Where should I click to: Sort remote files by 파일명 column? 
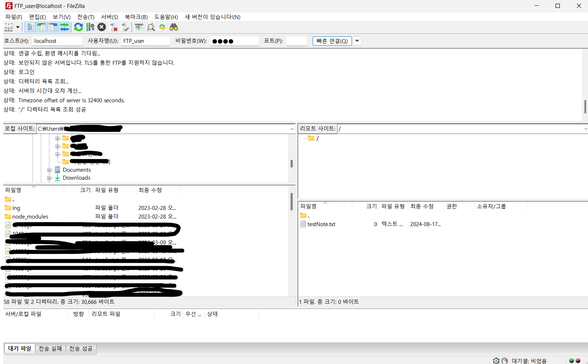(x=325, y=206)
